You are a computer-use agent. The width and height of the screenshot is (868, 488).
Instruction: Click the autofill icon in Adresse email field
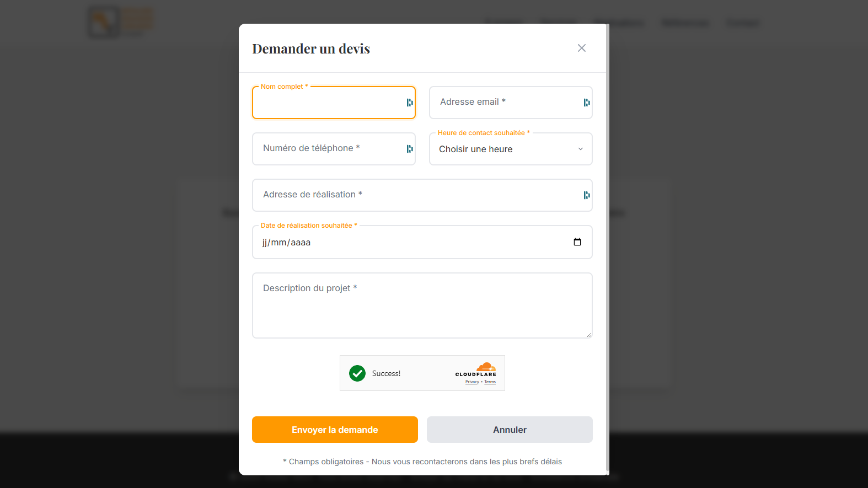[x=586, y=102]
